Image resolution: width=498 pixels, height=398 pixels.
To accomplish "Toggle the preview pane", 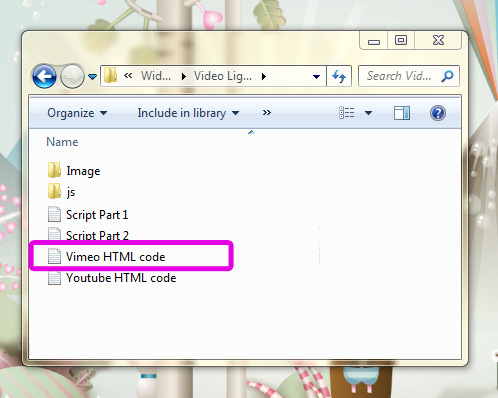I will coord(402,113).
